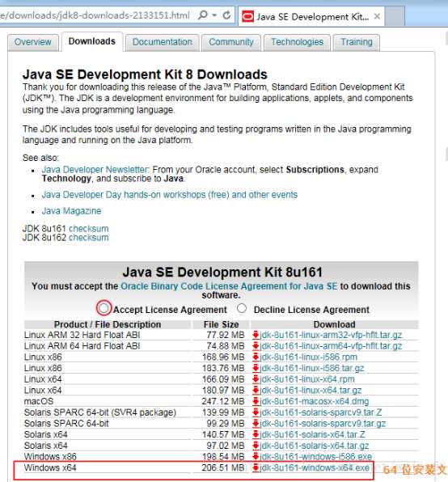Screen dimensions: 448x482
Task: Click download icon for linux-x64.tar.gz
Action: pos(256,390)
